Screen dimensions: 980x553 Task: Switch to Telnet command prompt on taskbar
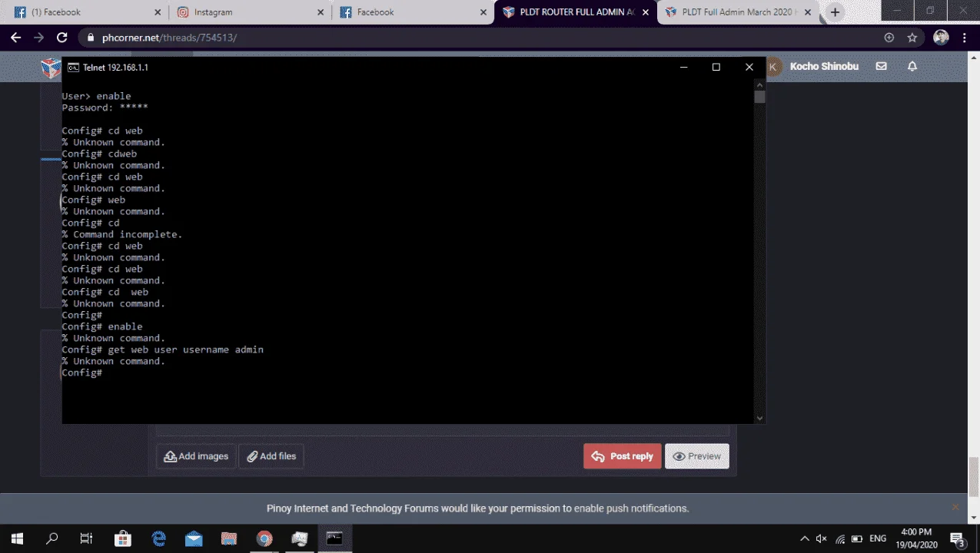[334, 538]
